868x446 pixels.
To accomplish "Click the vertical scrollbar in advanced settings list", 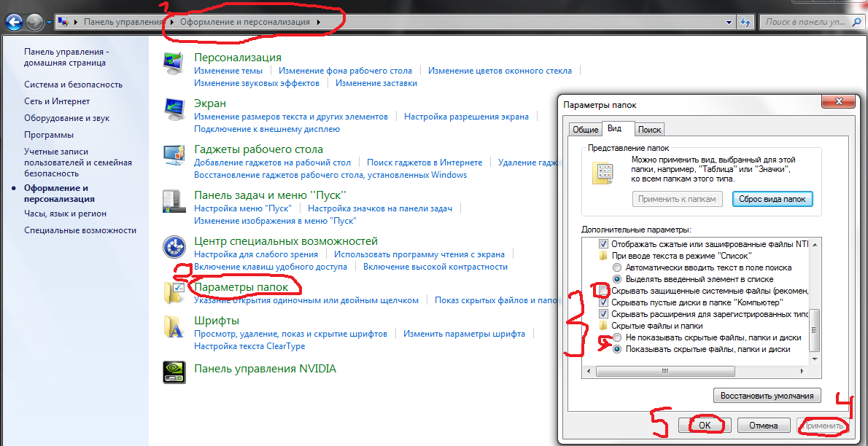I will [814, 329].
